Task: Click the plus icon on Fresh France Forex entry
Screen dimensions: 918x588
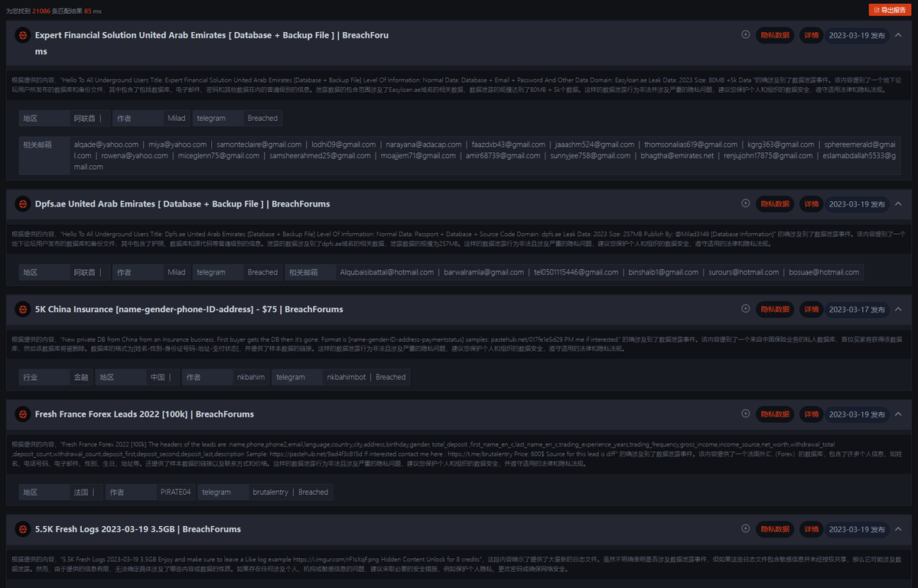Action: tap(746, 414)
